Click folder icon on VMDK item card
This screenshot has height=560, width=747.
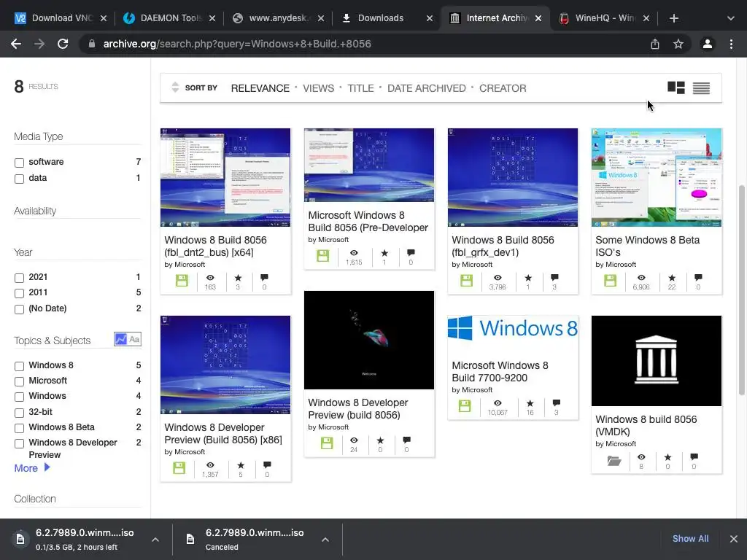[x=614, y=461]
